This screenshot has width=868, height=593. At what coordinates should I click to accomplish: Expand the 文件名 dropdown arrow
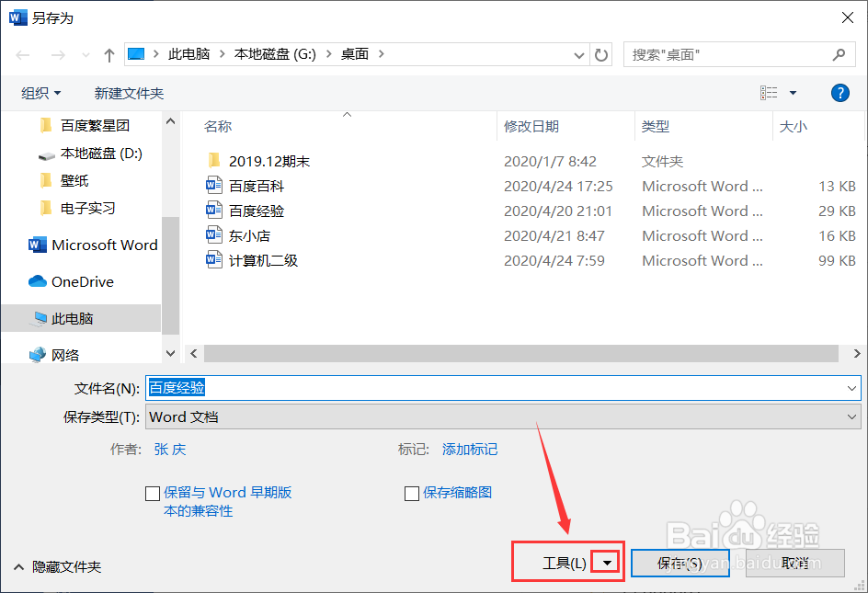(x=851, y=388)
